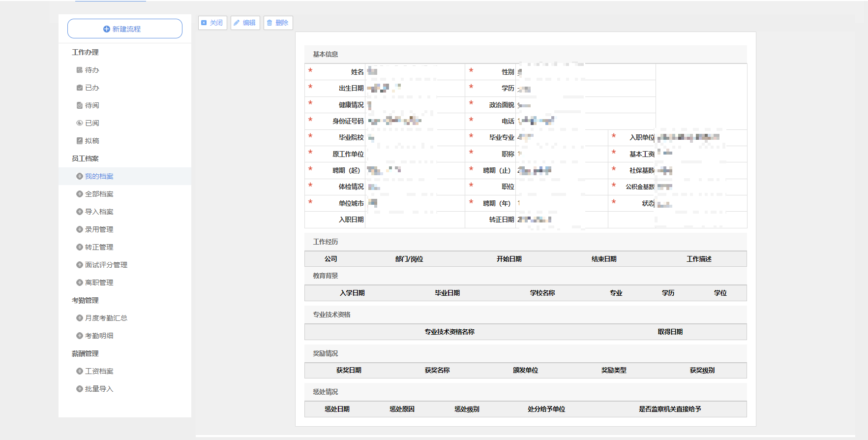Screen dimensions: 868x440
Task: Click the 入职日期 value cell
Action: click(415, 220)
